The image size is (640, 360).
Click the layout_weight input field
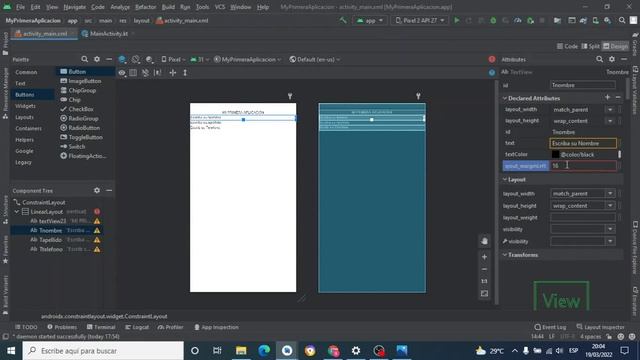582,218
